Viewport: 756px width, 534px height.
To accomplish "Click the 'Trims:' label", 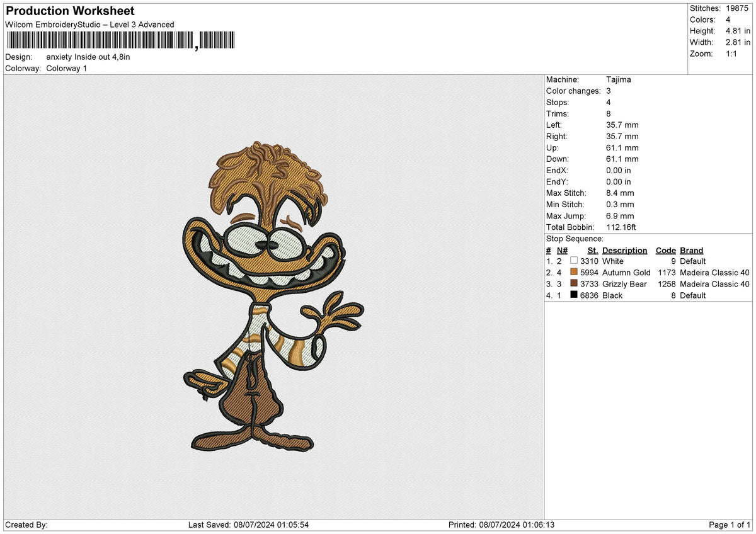I will [x=558, y=113].
